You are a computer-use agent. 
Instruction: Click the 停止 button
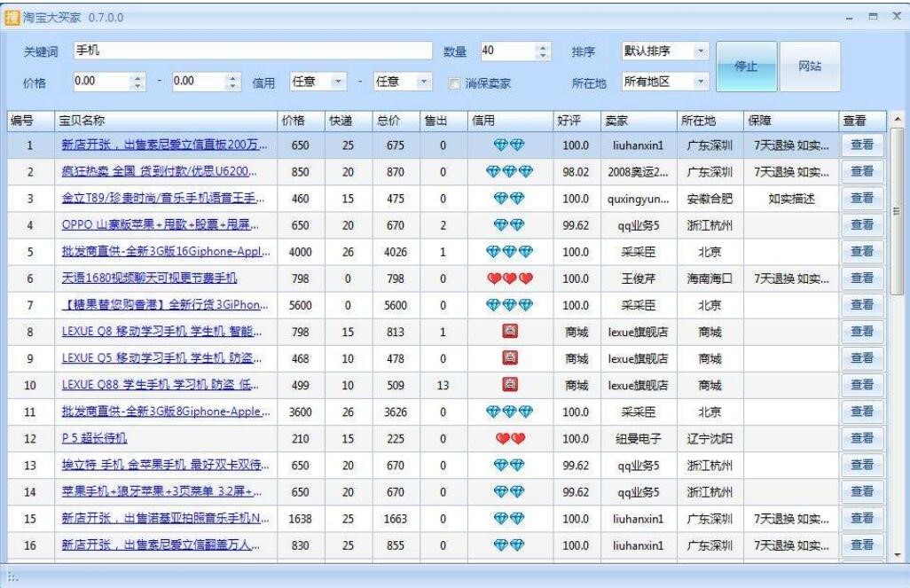pyautogui.click(x=746, y=67)
